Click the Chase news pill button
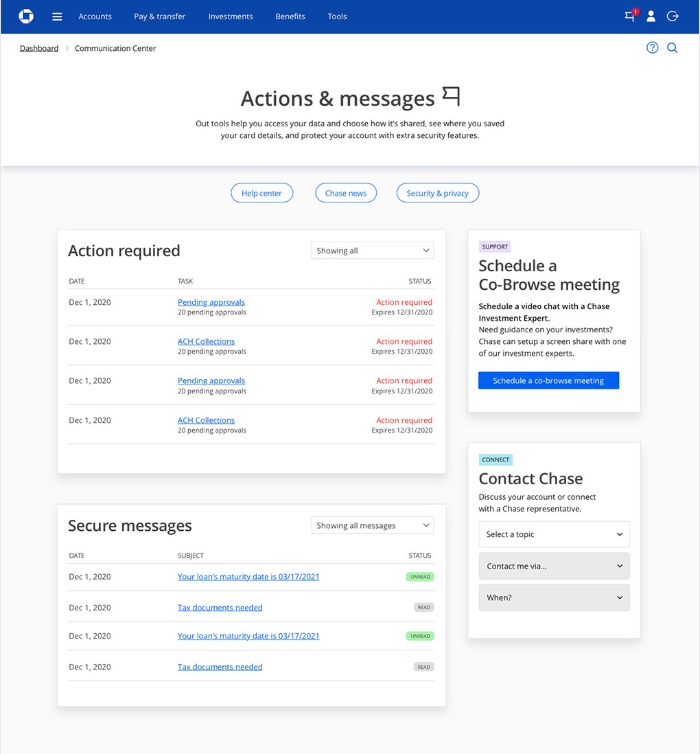Viewport: 700px width, 754px height. 346,193
